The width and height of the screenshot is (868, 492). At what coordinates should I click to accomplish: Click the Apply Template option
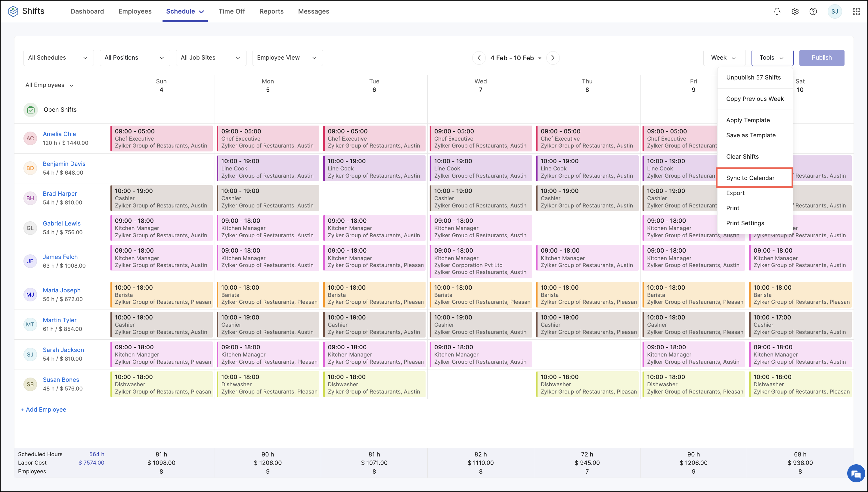[748, 119]
